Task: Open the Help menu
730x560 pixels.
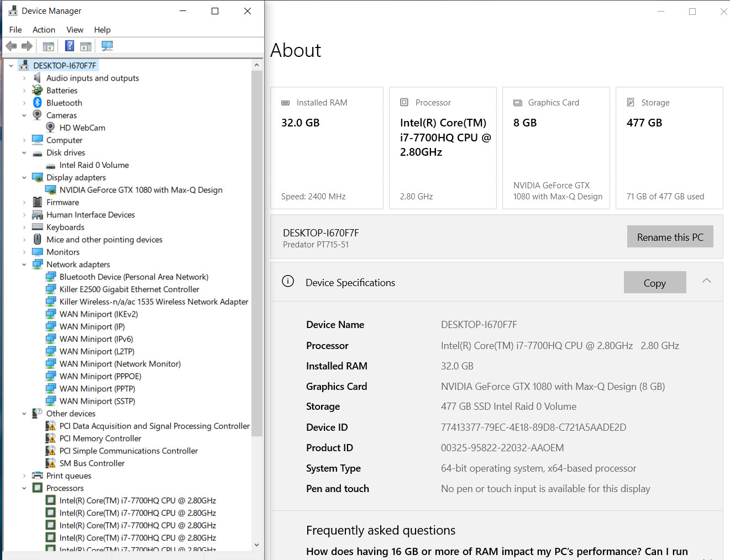Action: click(102, 30)
